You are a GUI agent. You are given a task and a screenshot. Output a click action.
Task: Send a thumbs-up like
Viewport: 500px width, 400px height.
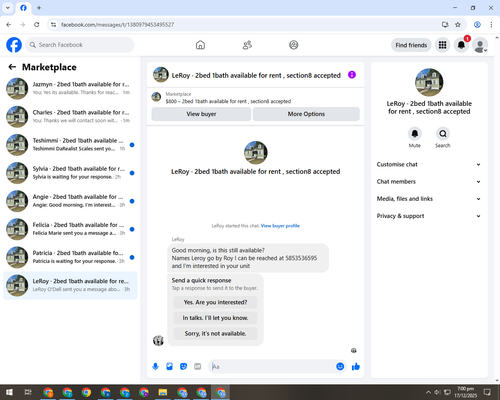click(x=356, y=367)
